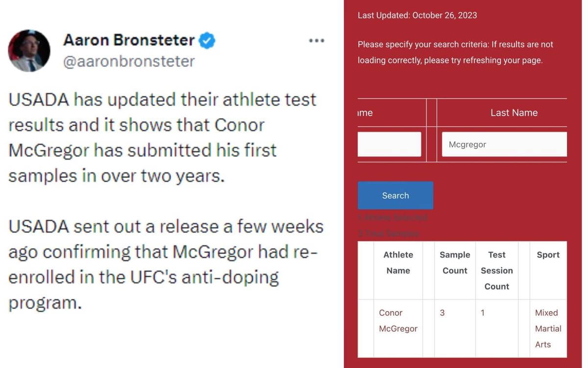Image resolution: width=588 pixels, height=368 pixels.
Task: Click the @aaronbronsteter handle
Action: point(129,61)
